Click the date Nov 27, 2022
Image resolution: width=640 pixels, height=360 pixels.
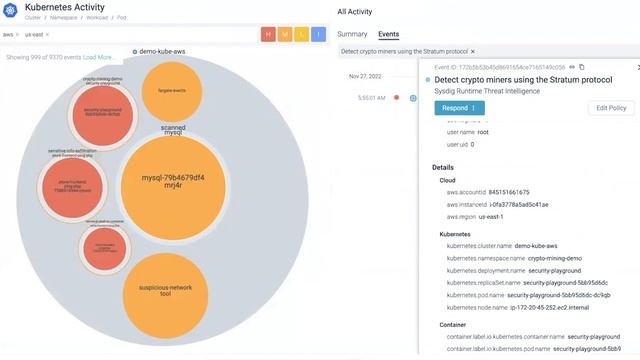tap(365, 76)
